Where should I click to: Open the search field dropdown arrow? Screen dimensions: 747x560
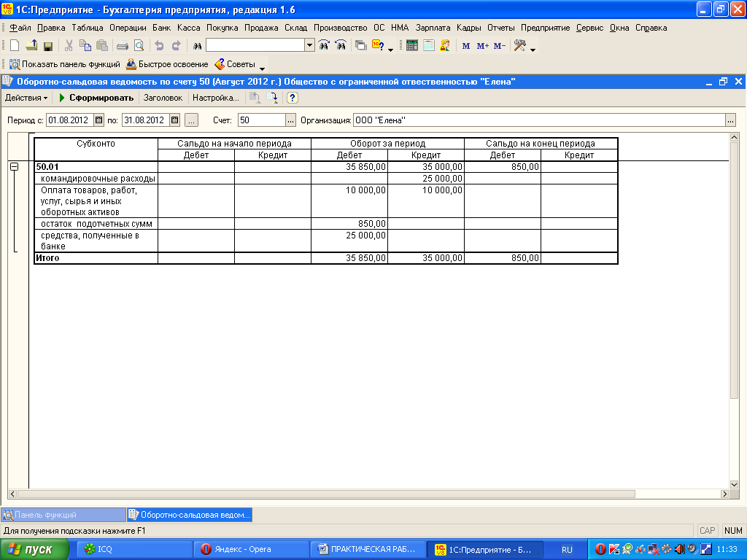[309, 45]
